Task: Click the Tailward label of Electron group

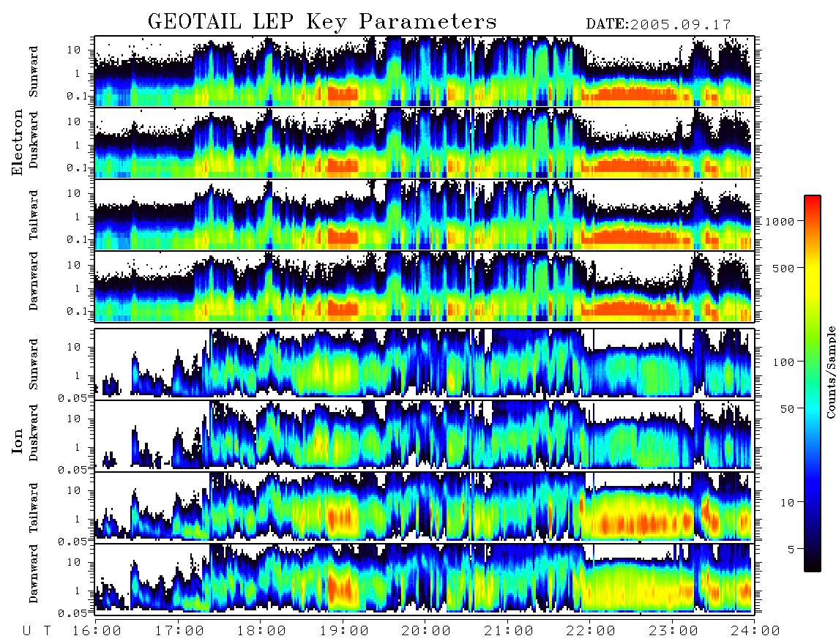Action: [34, 215]
